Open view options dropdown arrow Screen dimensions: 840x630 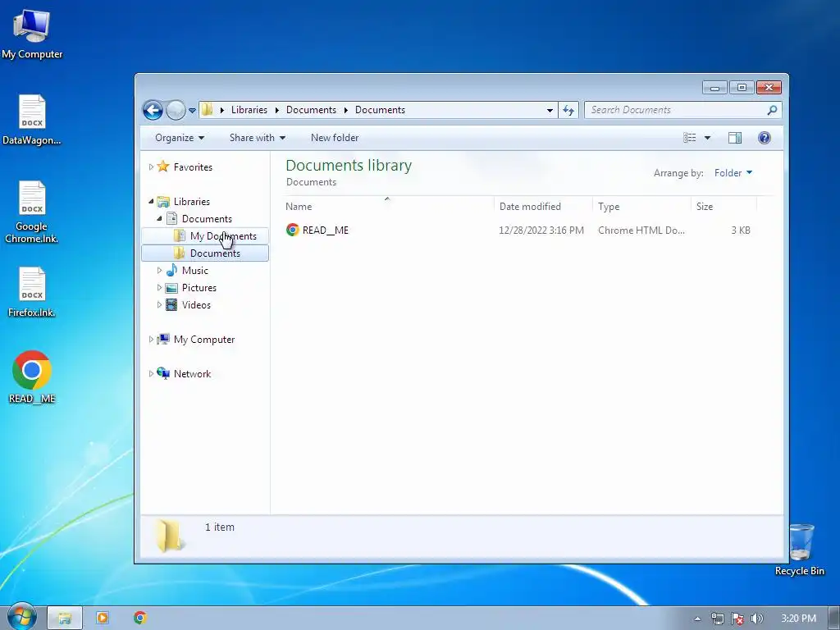(707, 138)
